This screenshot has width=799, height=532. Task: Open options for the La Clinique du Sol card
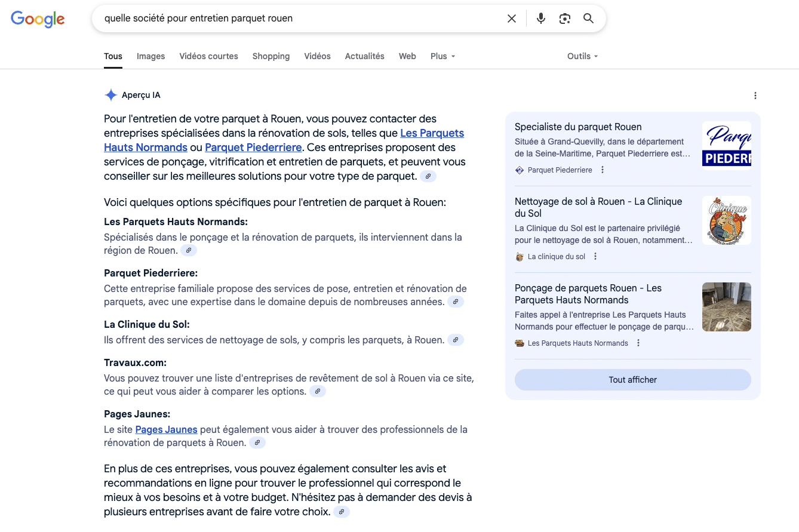595,256
